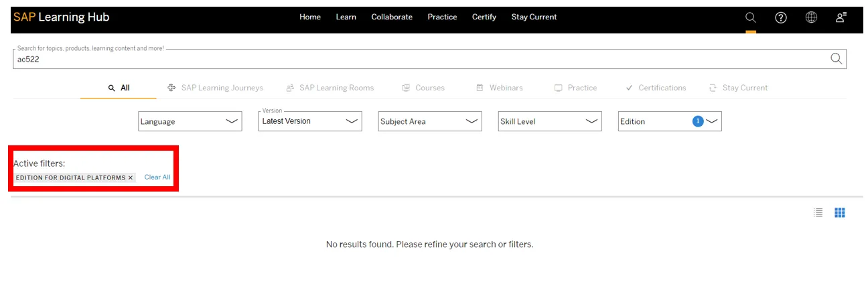
Task: Go to the Certify menu item
Action: click(484, 17)
